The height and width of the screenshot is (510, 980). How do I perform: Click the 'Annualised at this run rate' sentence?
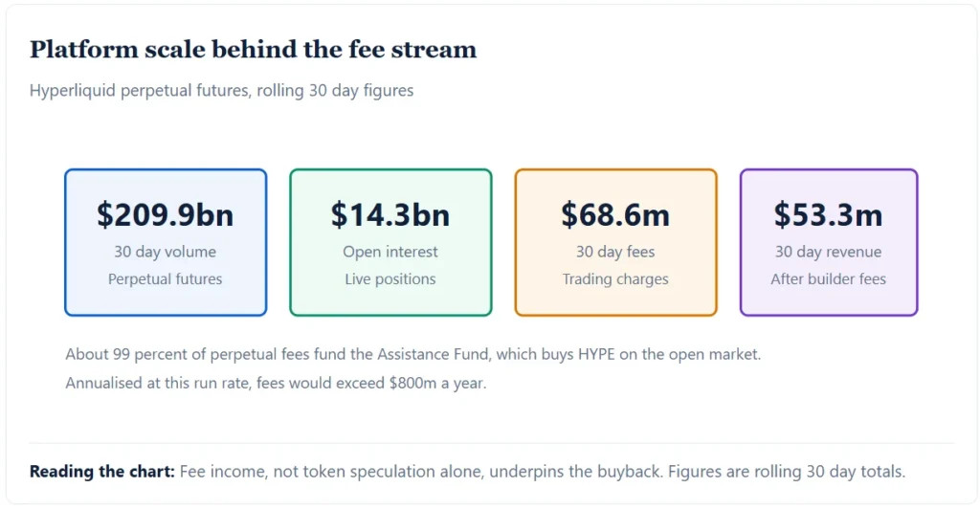276,383
